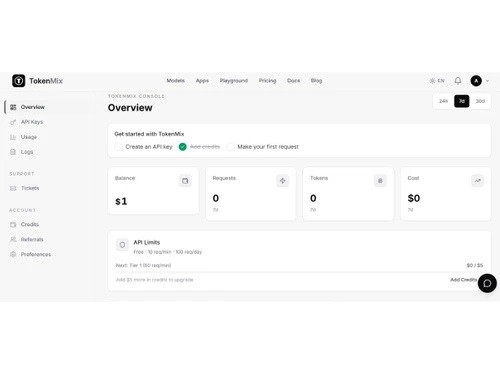This screenshot has height=375, width=500.
Task: Click the TokenMix logo icon
Action: [19, 81]
